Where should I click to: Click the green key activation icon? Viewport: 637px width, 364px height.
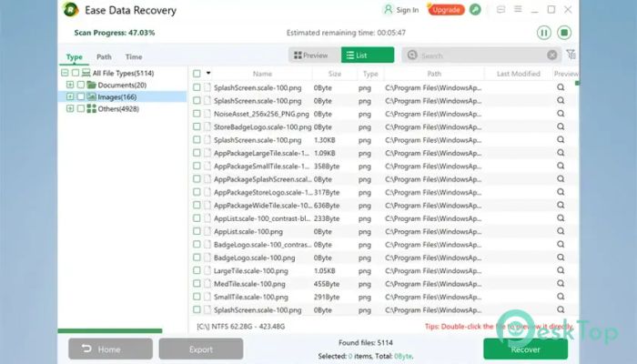(x=475, y=9)
